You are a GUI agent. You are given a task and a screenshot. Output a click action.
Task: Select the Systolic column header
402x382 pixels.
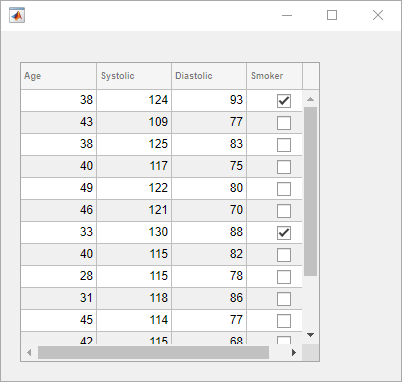(x=134, y=76)
